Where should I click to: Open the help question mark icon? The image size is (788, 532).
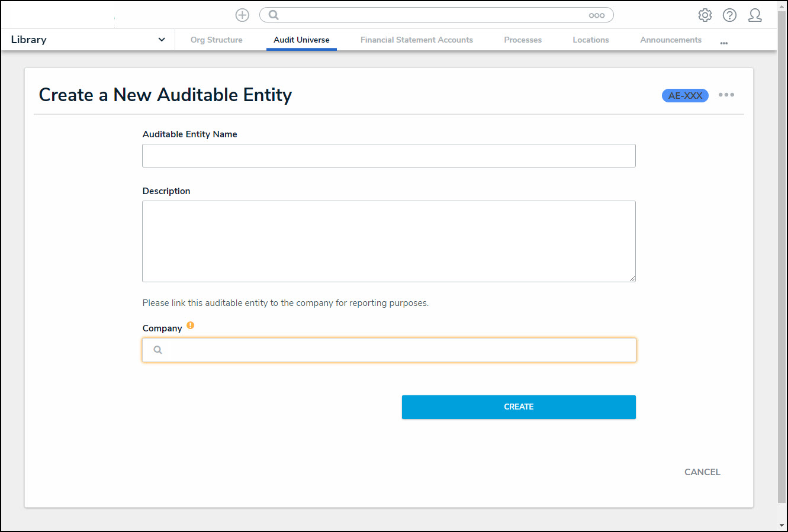pyautogui.click(x=729, y=15)
